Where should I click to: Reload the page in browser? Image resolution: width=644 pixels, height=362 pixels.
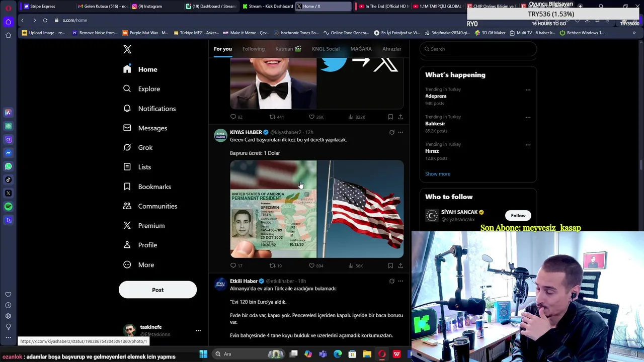point(45,20)
